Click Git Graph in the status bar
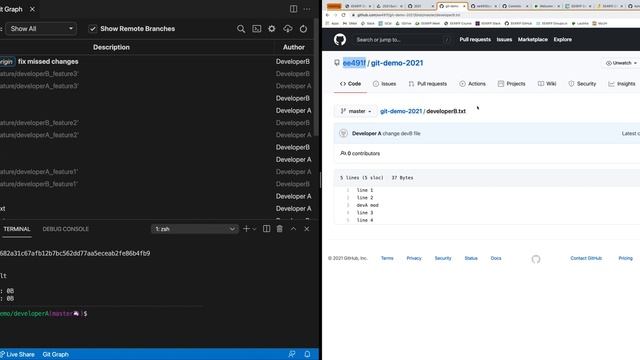 (x=56, y=354)
